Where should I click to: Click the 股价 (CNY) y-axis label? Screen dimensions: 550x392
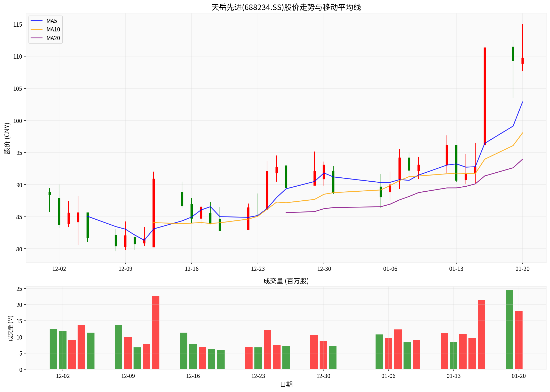pos(7,138)
